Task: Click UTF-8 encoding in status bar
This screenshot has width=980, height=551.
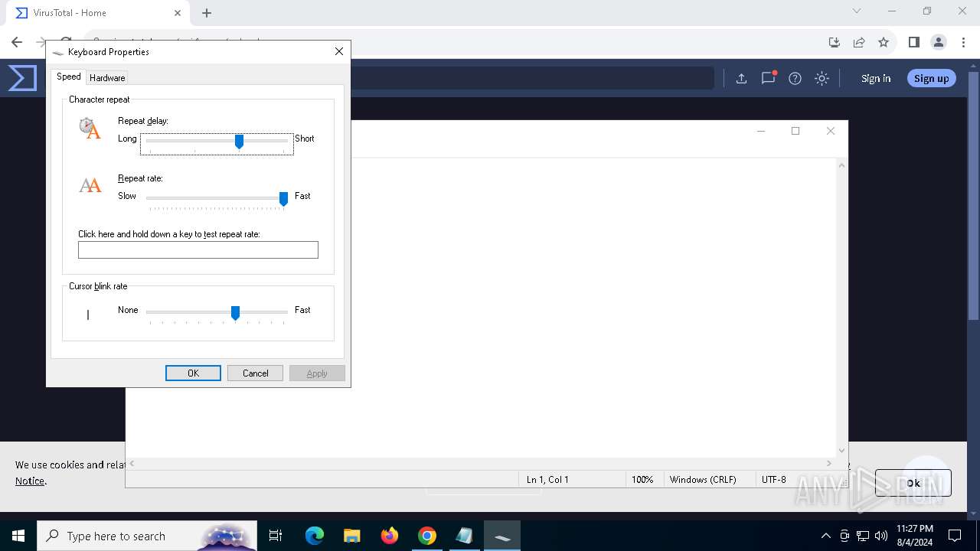Action: [x=774, y=480]
